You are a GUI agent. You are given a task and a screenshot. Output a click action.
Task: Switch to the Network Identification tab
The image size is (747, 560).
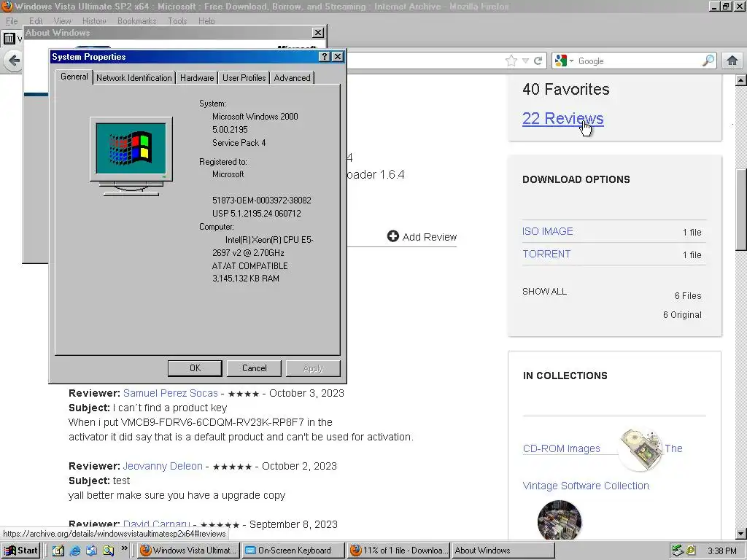coord(134,78)
